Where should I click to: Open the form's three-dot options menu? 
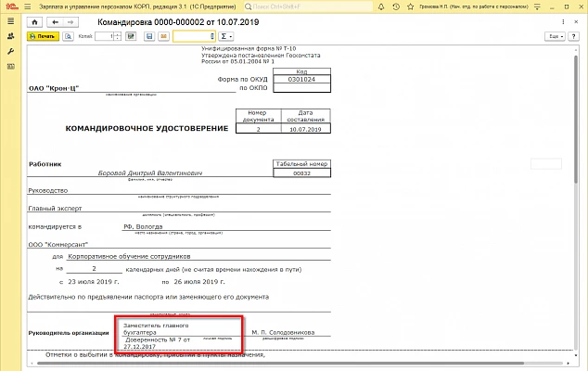click(x=563, y=22)
